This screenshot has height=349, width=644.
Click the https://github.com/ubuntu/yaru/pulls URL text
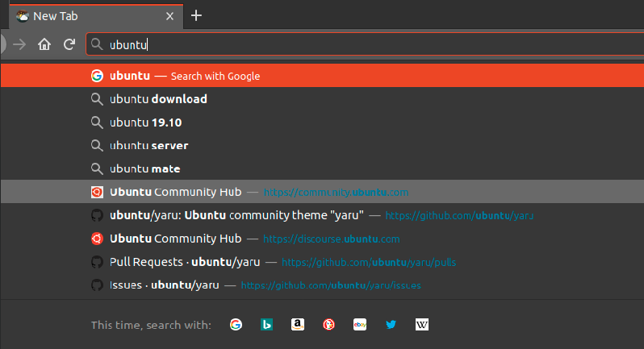tap(369, 262)
